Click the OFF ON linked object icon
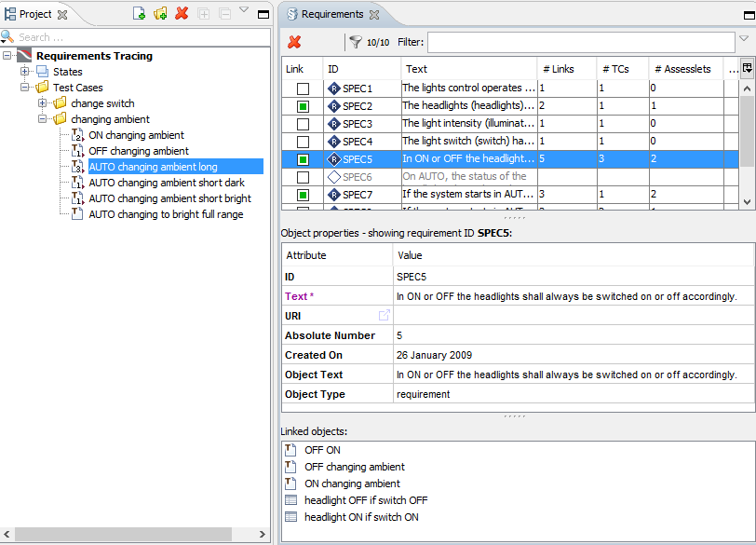The width and height of the screenshot is (756, 545). point(290,449)
